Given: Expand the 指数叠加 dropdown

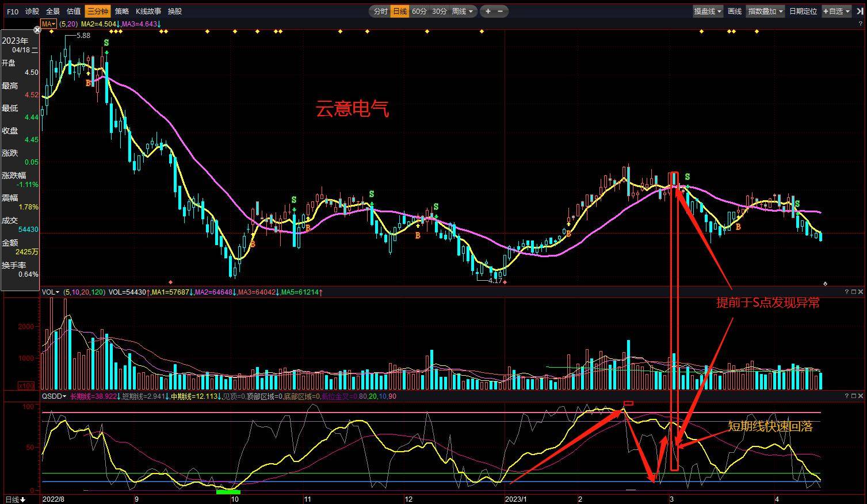Looking at the screenshot, I should [x=765, y=11].
